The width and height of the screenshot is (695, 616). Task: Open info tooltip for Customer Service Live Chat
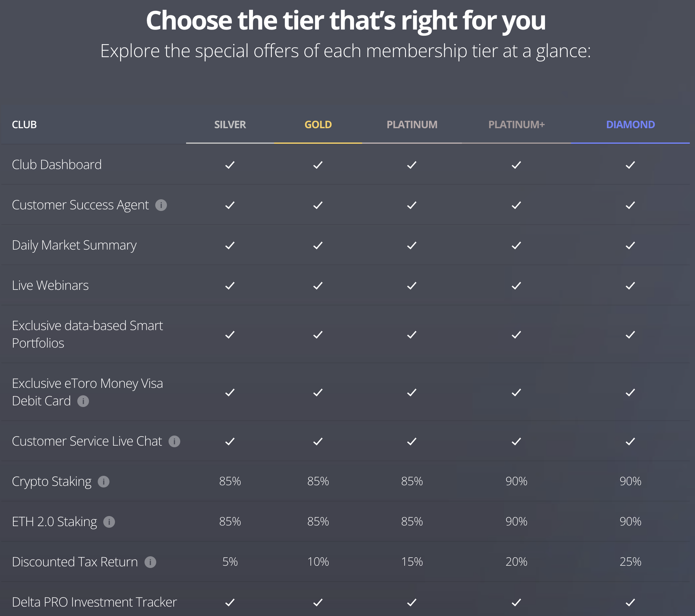click(174, 441)
